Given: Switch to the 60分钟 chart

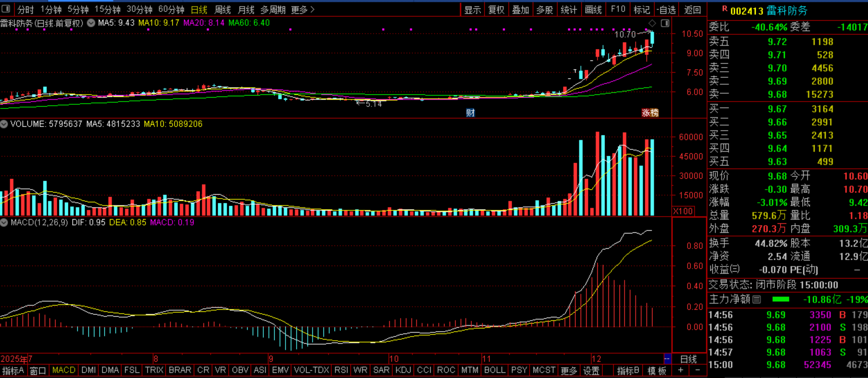Looking at the screenshot, I should (171, 10).
